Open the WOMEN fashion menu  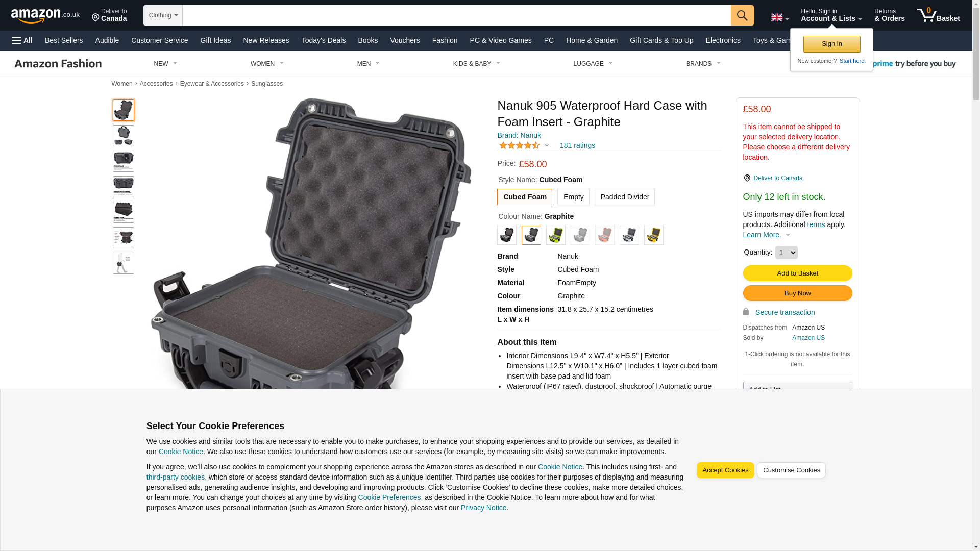(267, 64)
